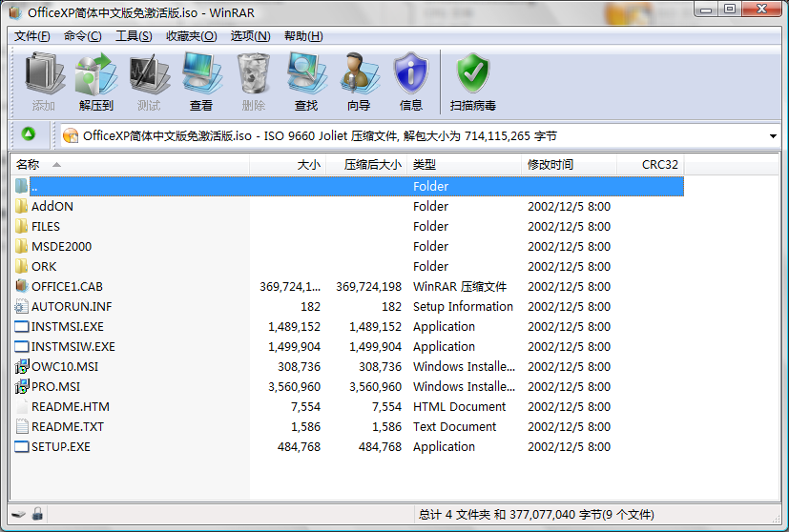Click size value 484,768 of SETUP.EXE
789x532 pixels.
coord(299,447)
